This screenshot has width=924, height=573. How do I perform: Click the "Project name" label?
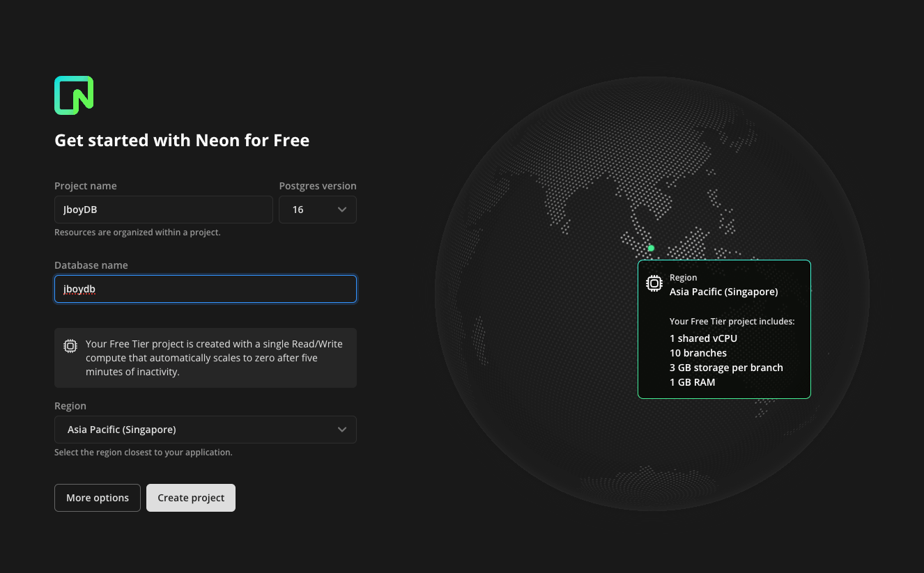[86, 186]
